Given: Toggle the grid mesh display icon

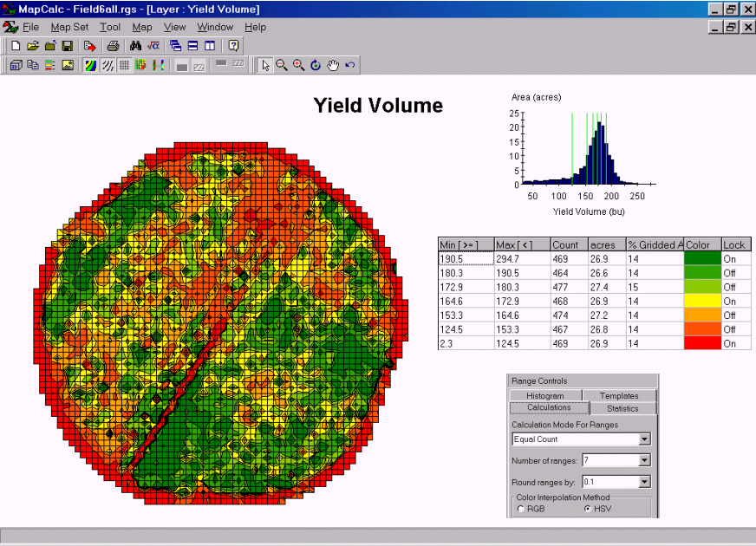Looking at the screenshot, I should point(124,65).
